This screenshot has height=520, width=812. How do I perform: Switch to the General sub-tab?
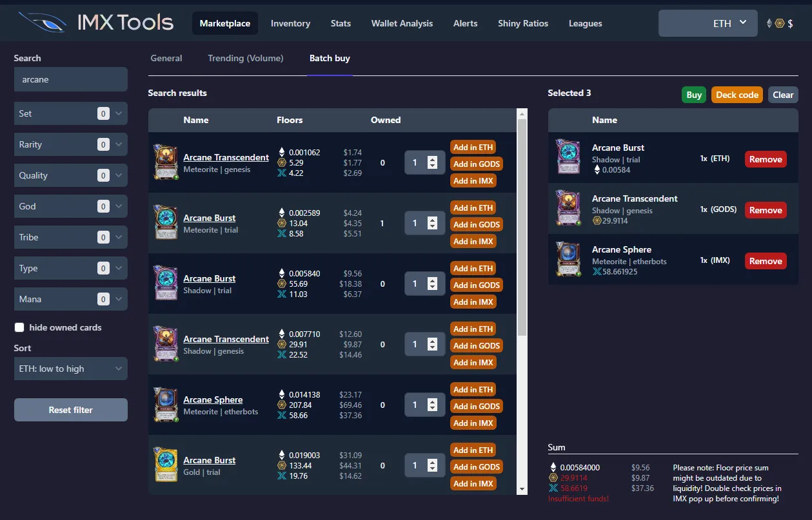click(166, 58)
